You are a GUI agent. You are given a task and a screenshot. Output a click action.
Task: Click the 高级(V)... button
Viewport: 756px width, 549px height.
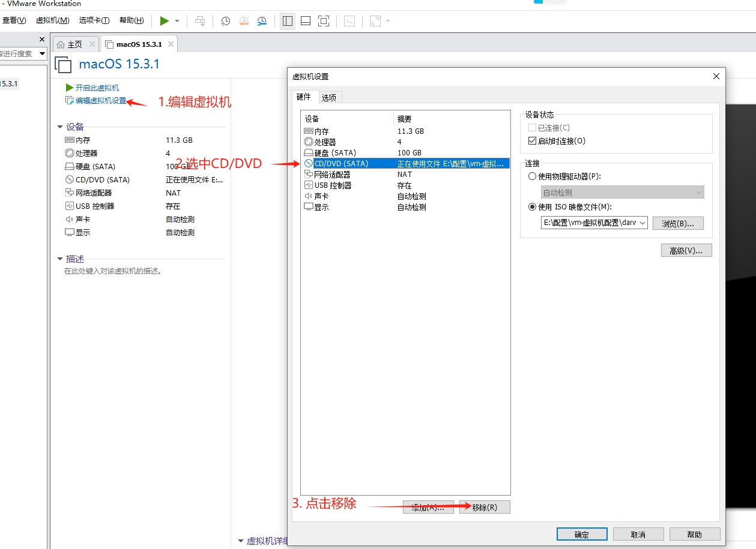686,250
